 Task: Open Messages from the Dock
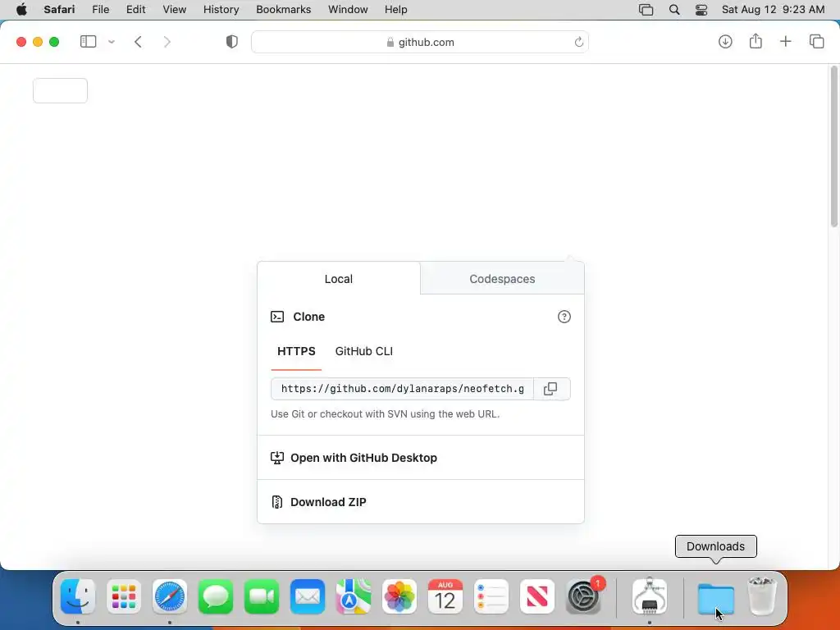point(216,597)
